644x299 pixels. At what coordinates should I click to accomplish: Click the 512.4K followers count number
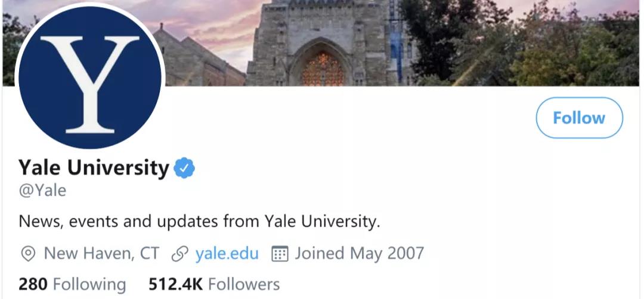point(175,284)
